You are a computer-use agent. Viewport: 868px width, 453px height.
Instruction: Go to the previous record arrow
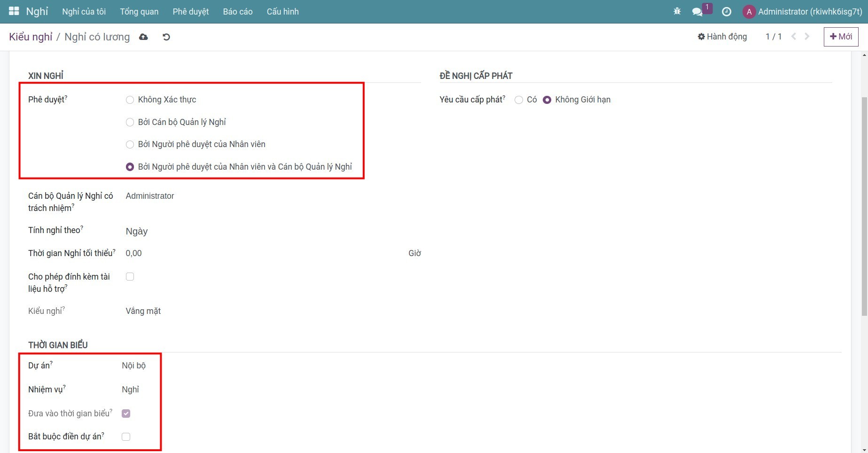(794, 36)
